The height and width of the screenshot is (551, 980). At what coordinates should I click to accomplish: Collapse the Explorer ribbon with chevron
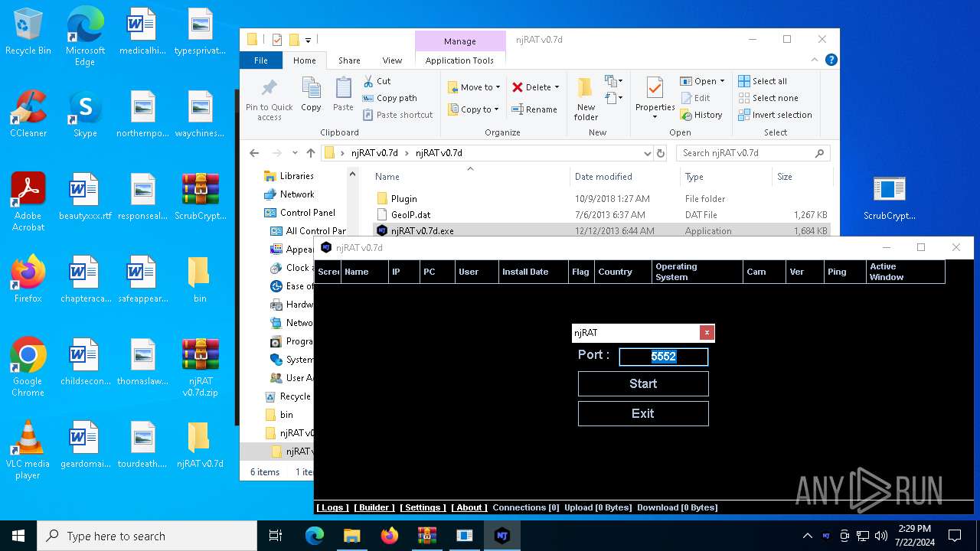coord(815,60)
